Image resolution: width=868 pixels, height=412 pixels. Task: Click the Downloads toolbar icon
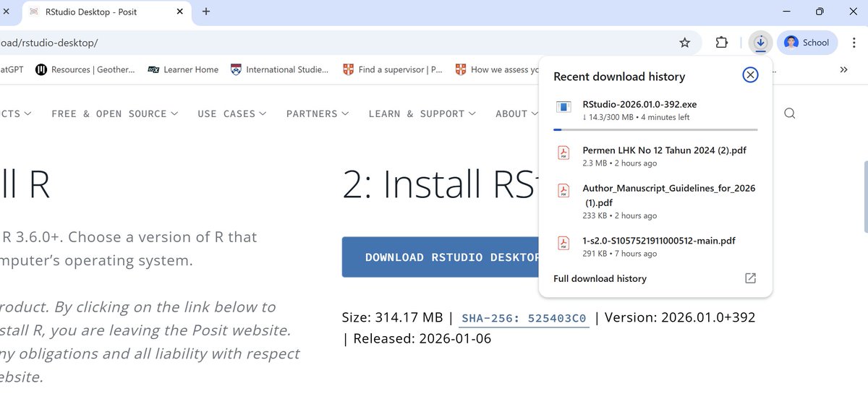pos(760,43)
